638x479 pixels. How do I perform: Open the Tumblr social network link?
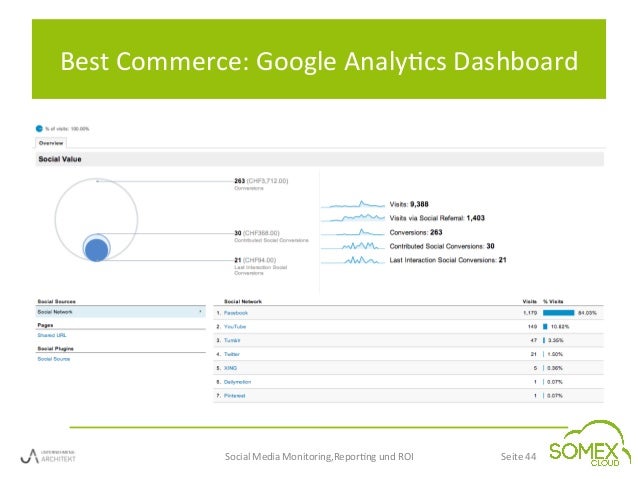(232, 340)
